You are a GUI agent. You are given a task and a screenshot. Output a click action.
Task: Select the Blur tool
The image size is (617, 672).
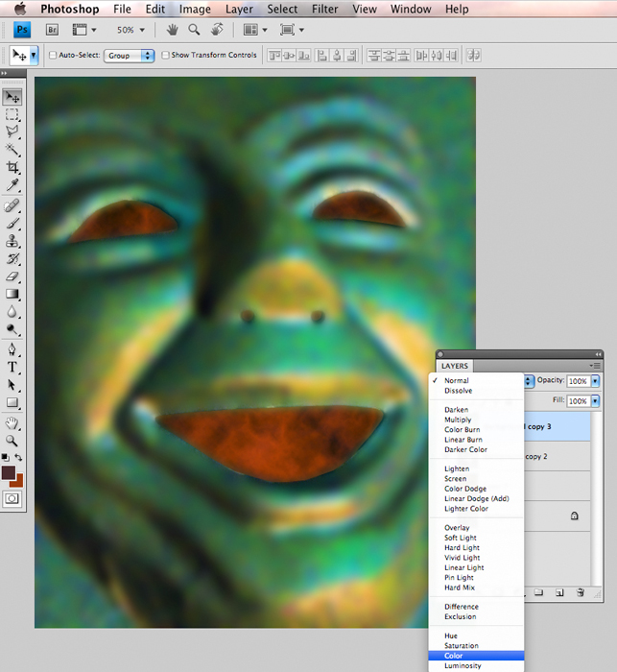[12, 312]
